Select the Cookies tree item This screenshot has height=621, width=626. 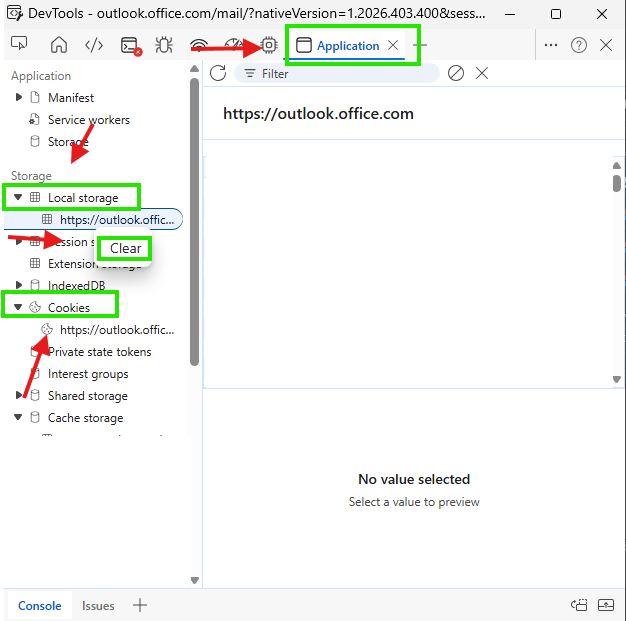[69, 308]
